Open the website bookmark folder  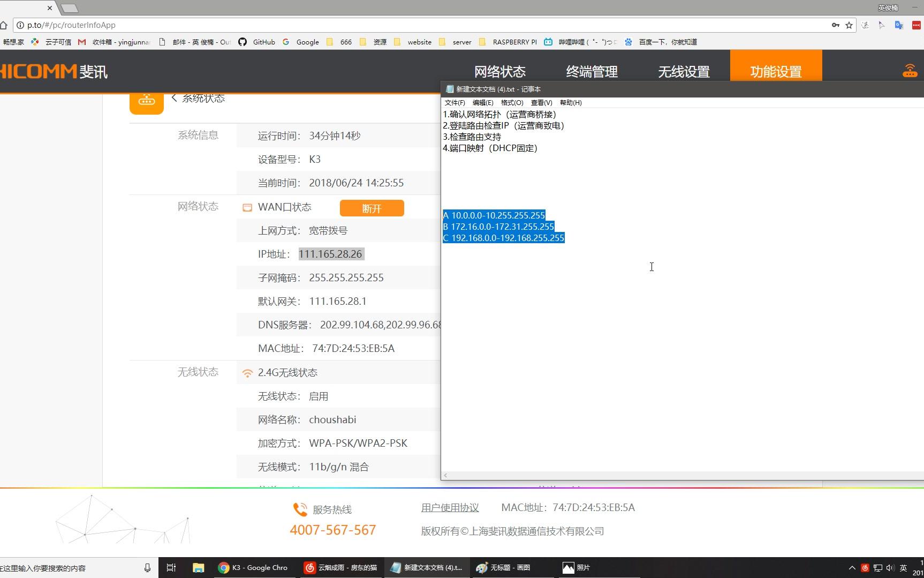click(413, 42)
